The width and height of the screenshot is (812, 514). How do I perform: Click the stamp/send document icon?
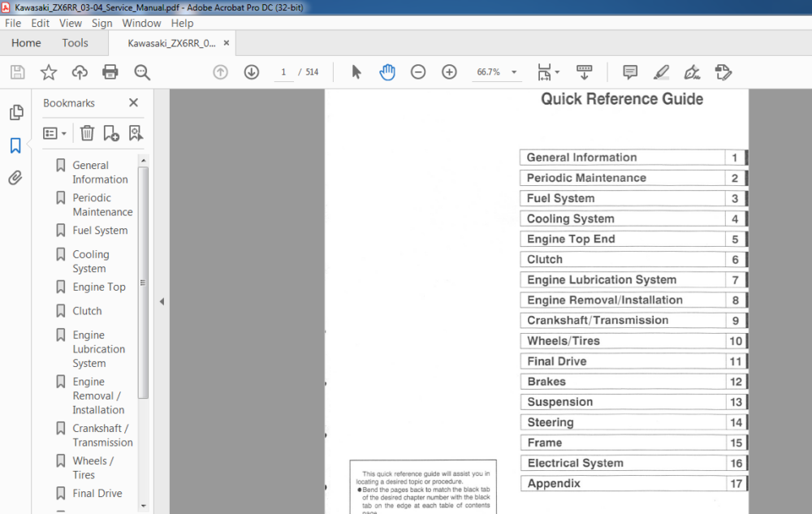click(723, 72)
